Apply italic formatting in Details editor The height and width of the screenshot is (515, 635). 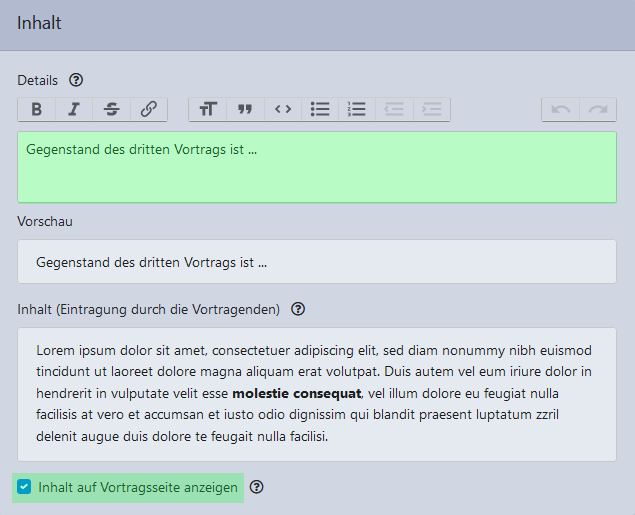click(x=74, y=109)
